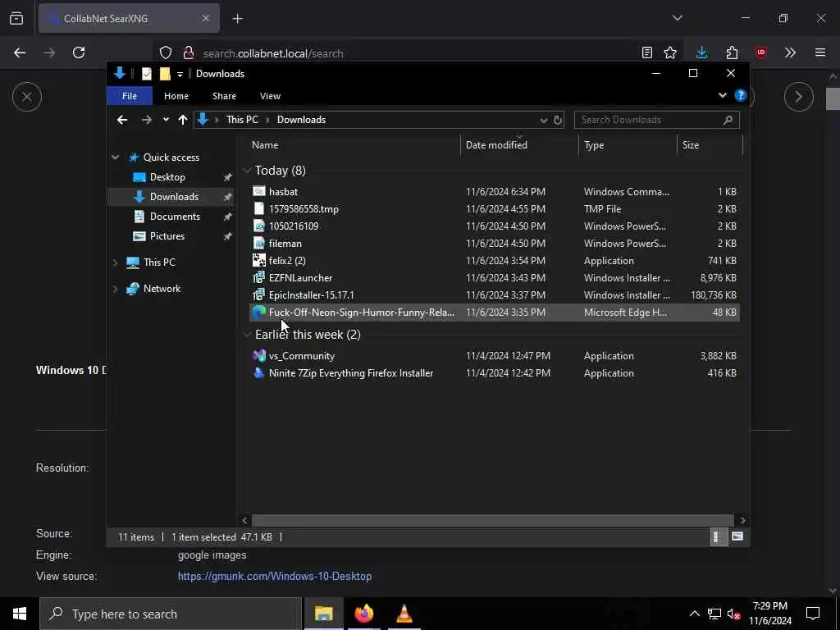Open VLC media player from the taskbar
The width and height of the screenshot is (840, 630).
point(404,614)
